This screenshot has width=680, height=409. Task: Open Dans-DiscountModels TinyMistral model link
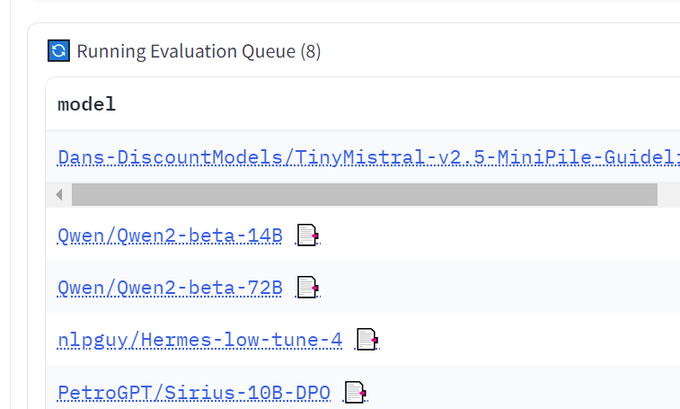coord(369,157)
